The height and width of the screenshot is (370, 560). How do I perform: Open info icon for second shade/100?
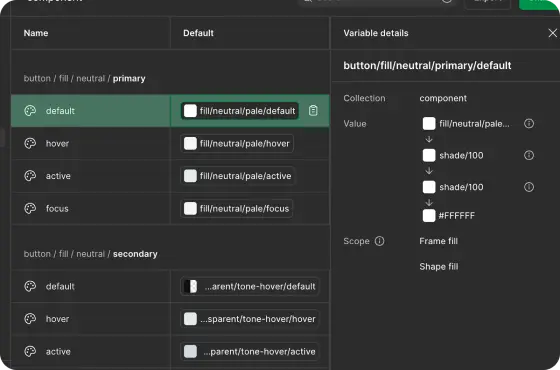click(x=529, y=187)
